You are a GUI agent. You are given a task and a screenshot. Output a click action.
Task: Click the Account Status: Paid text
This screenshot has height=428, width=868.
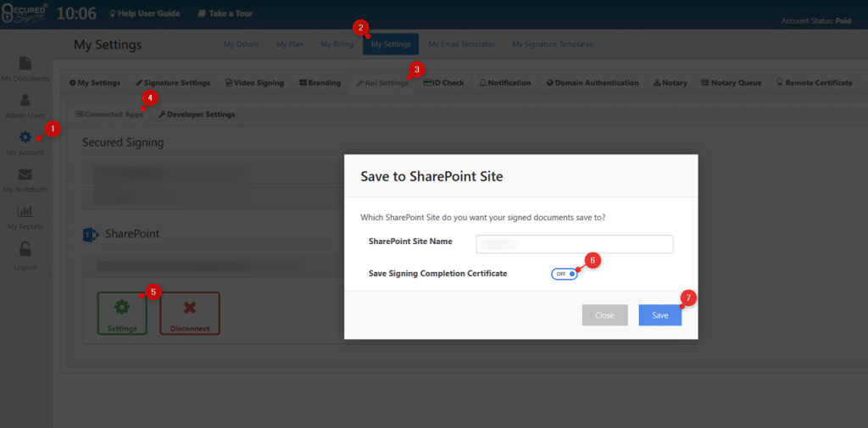816,20
